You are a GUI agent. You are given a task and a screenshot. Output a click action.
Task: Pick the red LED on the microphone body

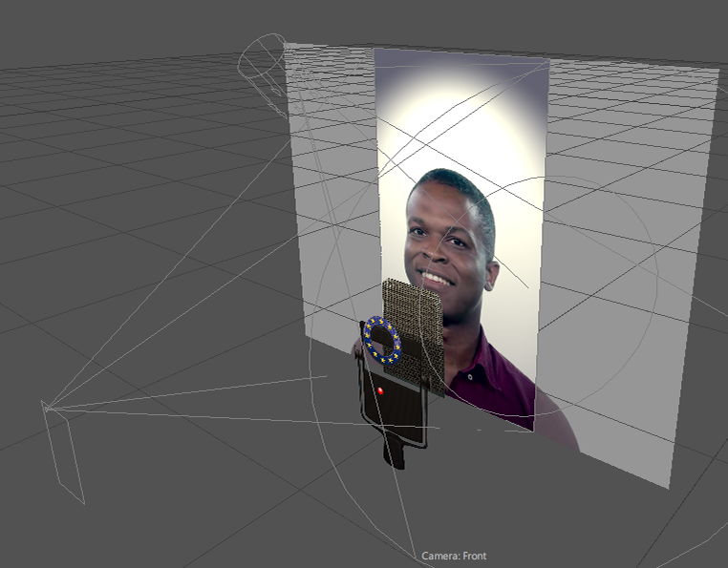point(380,390)
